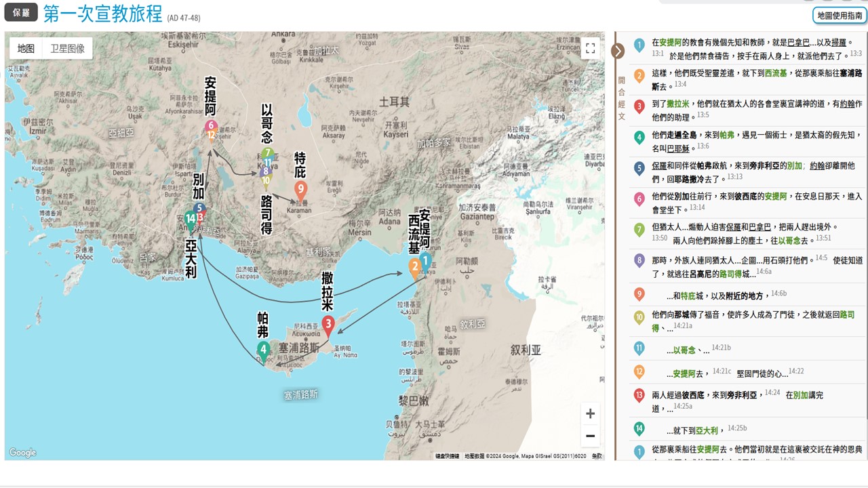The height and width of the screenshot is (488, 868).
Task: Zoom out on the map
Action: 590,436
